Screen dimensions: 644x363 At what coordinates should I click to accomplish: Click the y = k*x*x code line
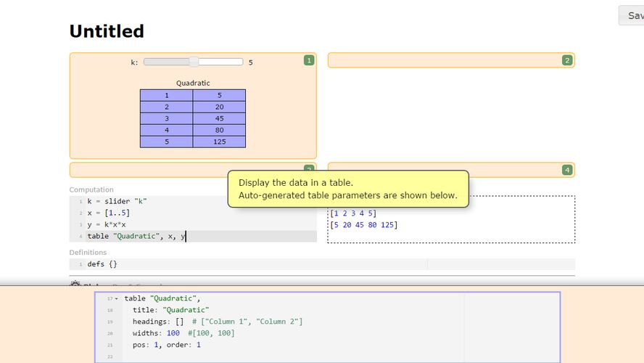(x=107, y=224)
